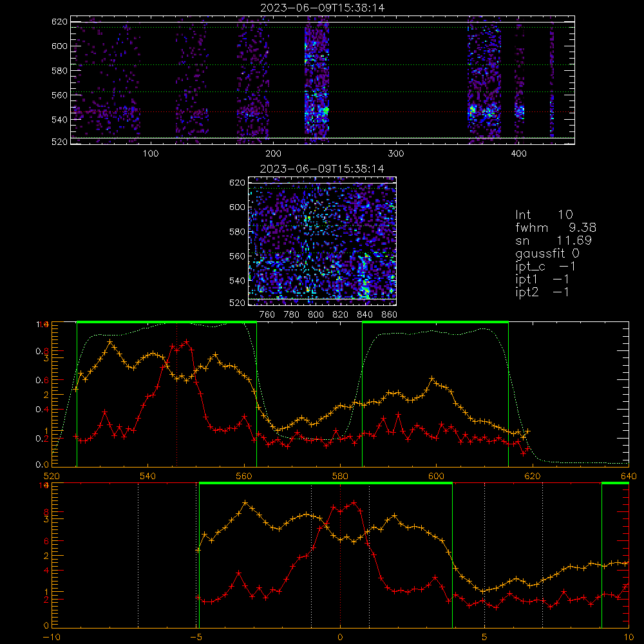644x644 pixels.
Task: Click the 'ipt_c -1' parameter text
Action: pos(545,267)
